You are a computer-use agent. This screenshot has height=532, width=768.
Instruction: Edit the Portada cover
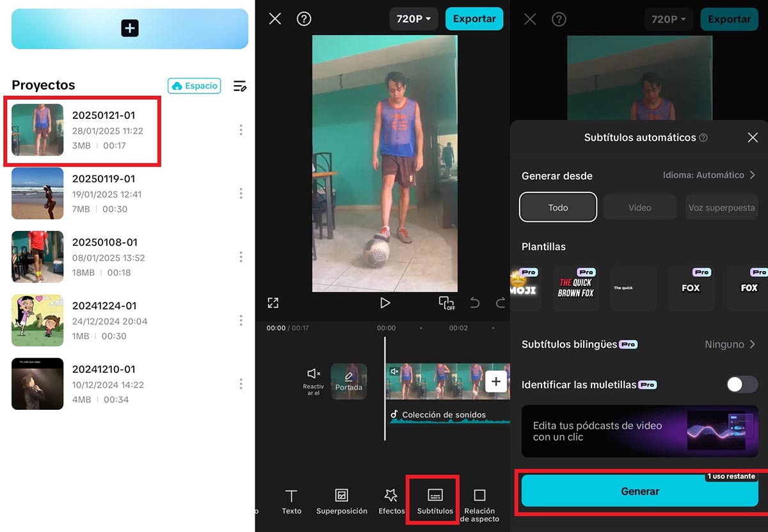click(349, 382)
